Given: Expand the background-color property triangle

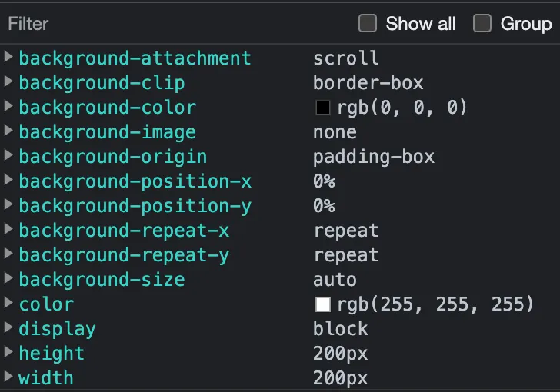Looking at the screenshot, I should pos(8,107).
